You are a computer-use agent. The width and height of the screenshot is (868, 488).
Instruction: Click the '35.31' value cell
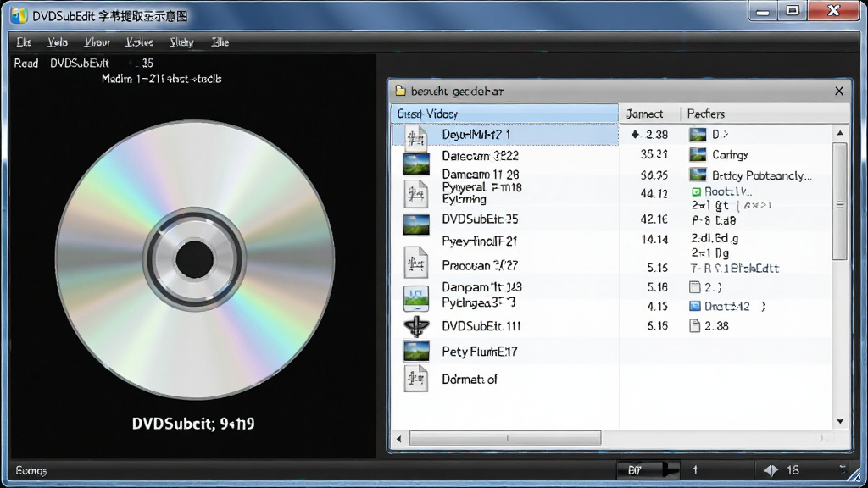pos(654,154)
